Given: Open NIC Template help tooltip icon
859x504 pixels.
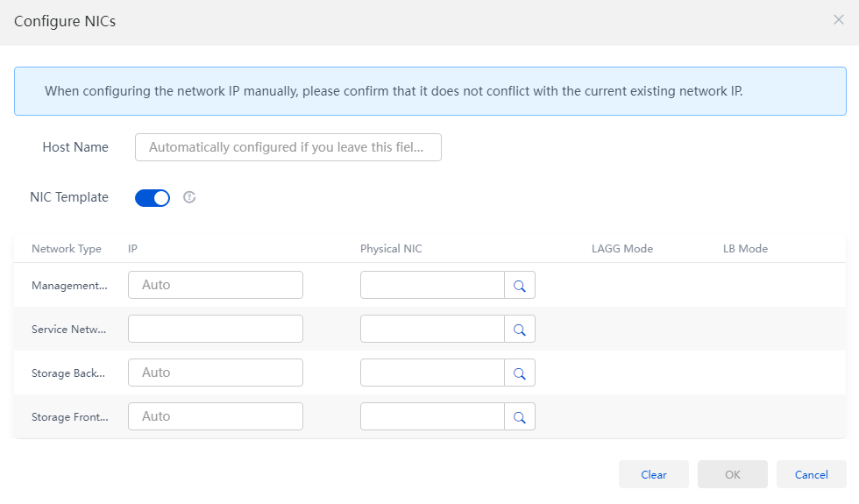Looking at the screenshot, I should coord(189,197).
